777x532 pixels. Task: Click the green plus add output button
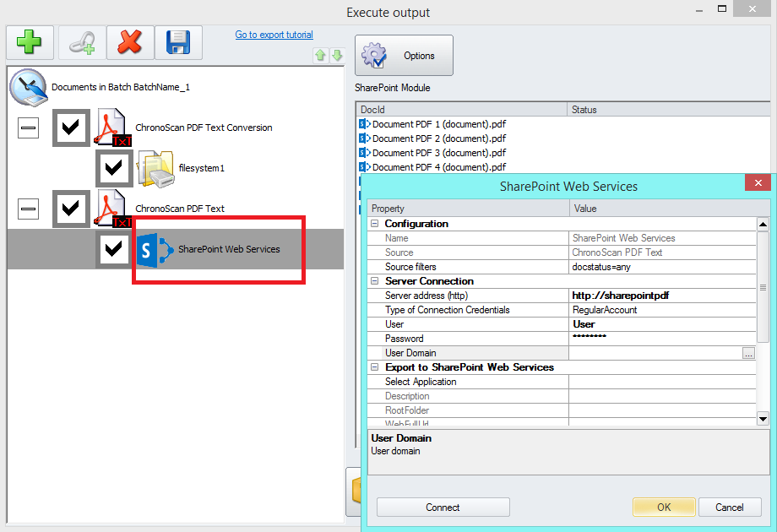[30, 42]
